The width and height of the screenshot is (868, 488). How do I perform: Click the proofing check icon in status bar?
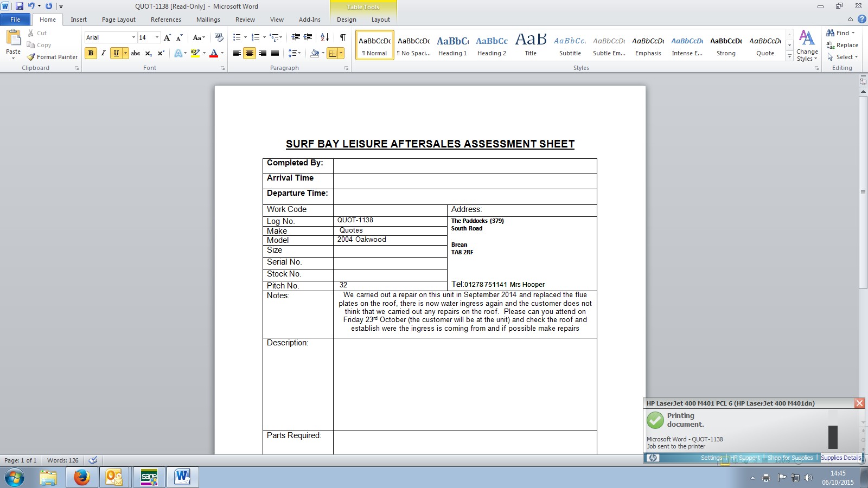click(93, 460)
